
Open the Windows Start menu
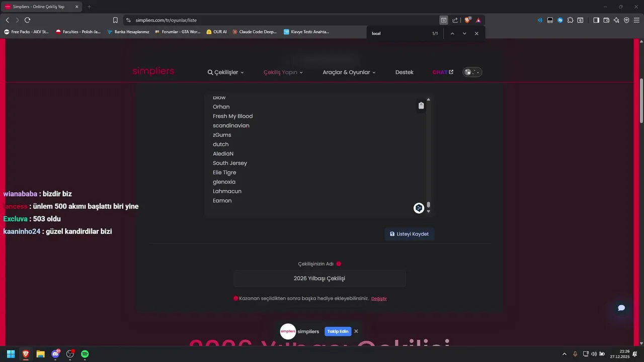11,354
